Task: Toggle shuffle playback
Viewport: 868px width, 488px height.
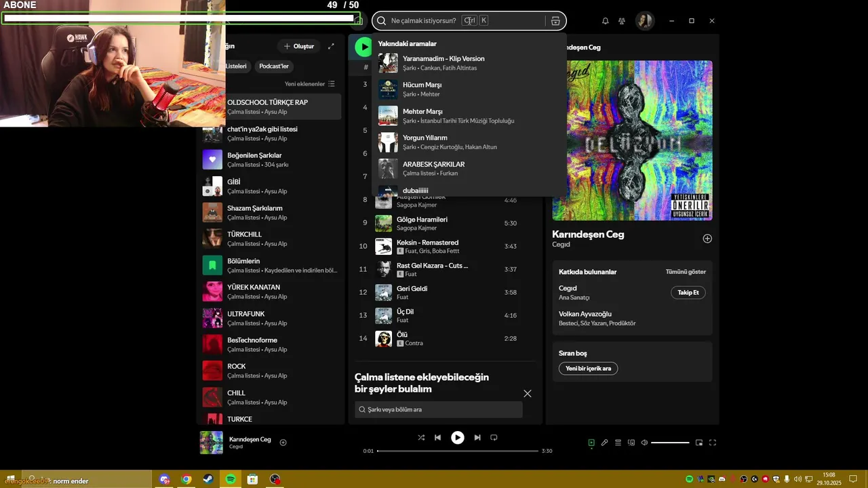Action: pyautogui.click(x=421, y=438)
